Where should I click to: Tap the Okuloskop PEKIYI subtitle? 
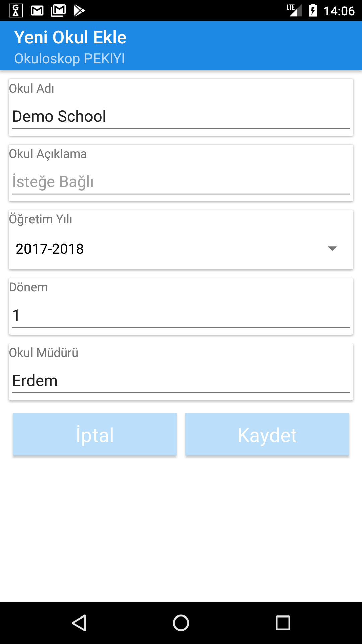(x=70, y=59)
